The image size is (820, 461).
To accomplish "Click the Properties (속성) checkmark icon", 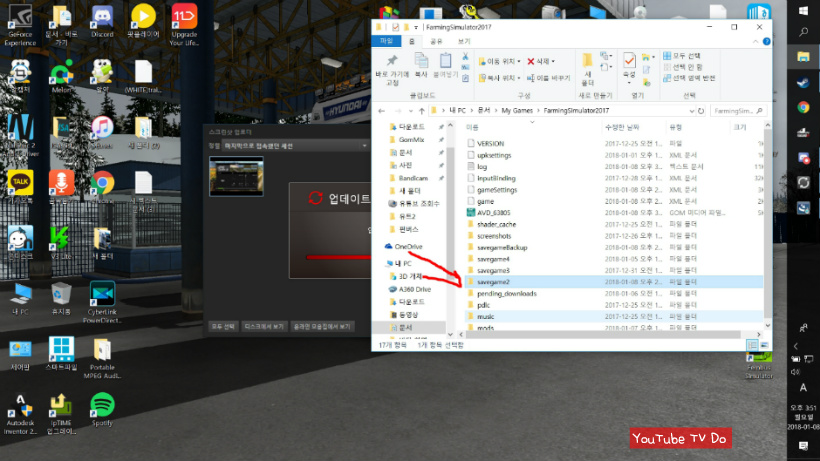I will [629, 61].
